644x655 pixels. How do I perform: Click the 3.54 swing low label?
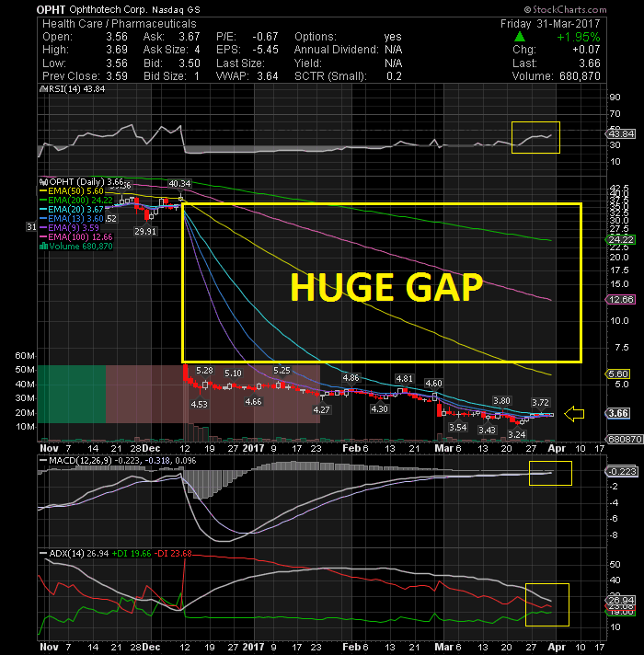point(458,427)
